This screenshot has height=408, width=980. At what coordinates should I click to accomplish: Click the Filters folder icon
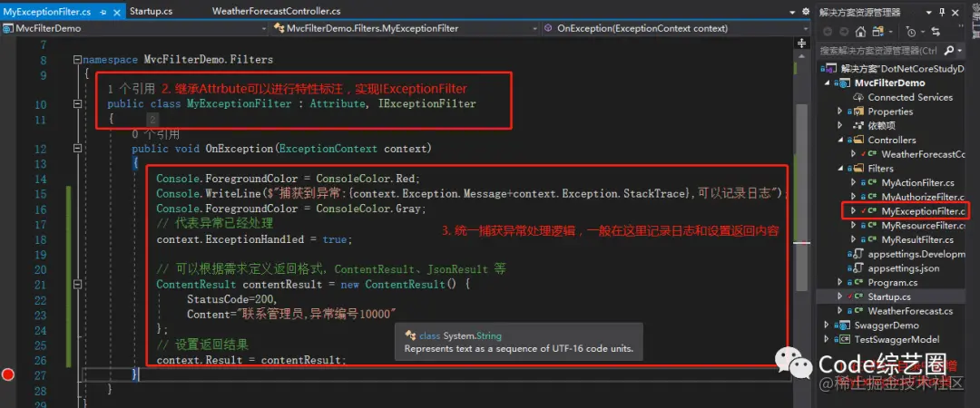coord(858,168)
